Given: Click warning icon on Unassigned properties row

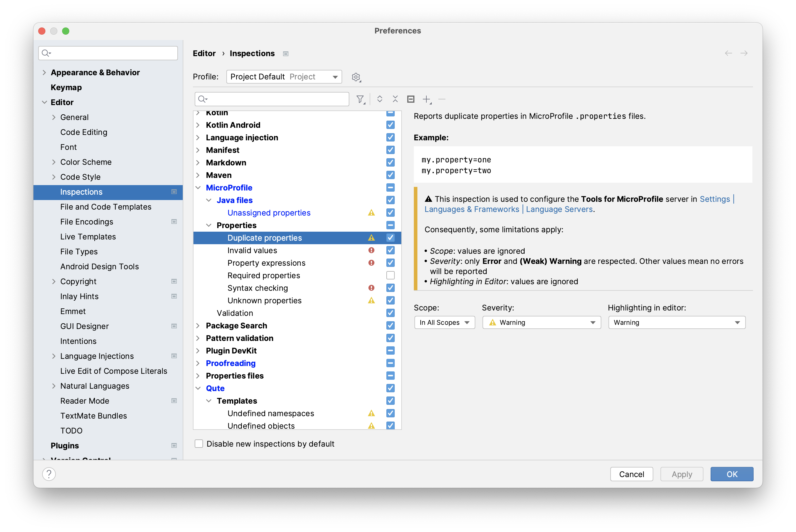Looking at the screenshot, I should tap(371, 213).
